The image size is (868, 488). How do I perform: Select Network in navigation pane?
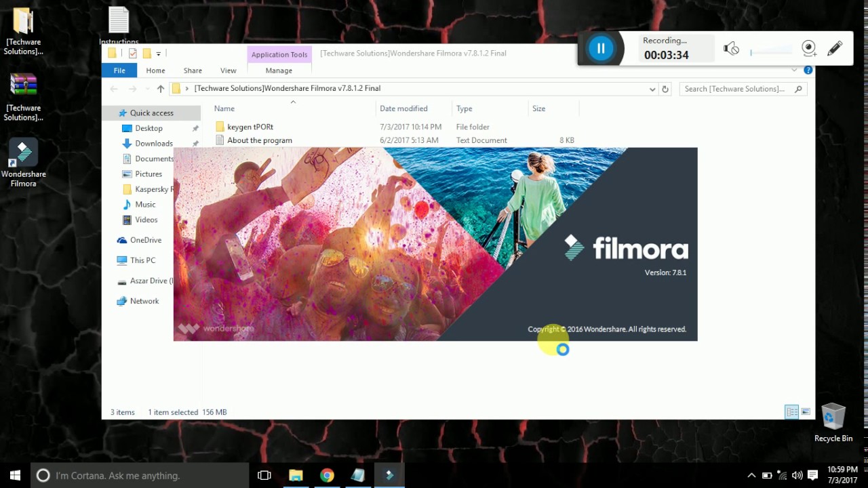[144, 301]
